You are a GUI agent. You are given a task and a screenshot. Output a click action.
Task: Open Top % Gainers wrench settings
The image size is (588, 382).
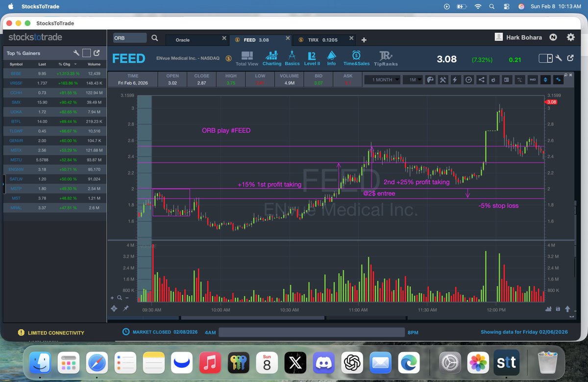(76, 53)
